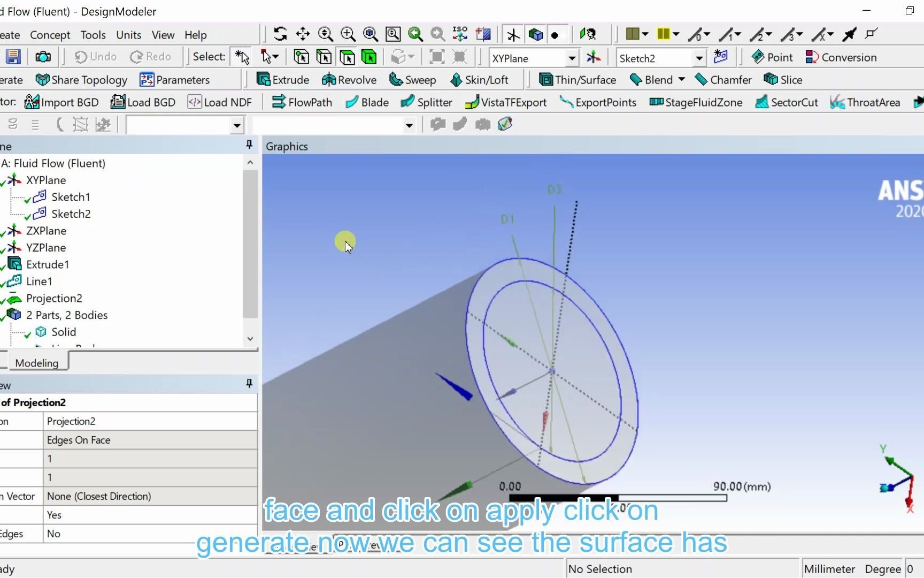Enable the Faces selection filter

pyautogui.click(x=346, y=57)
